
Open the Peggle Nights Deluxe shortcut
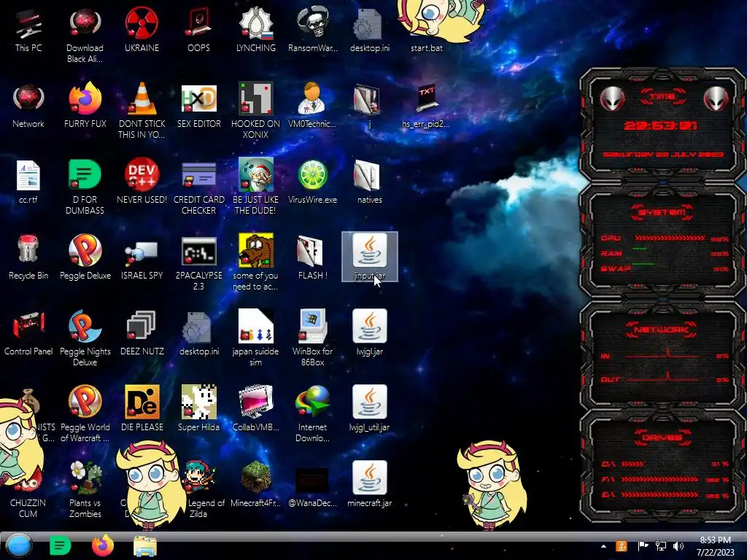85,338
